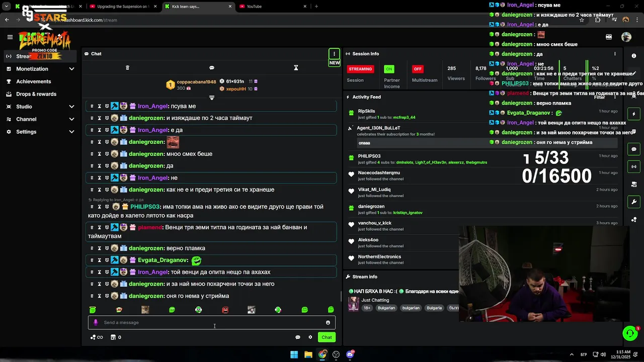Click the channel points infinity icon

pyautogui.click(x=97, y=337)
